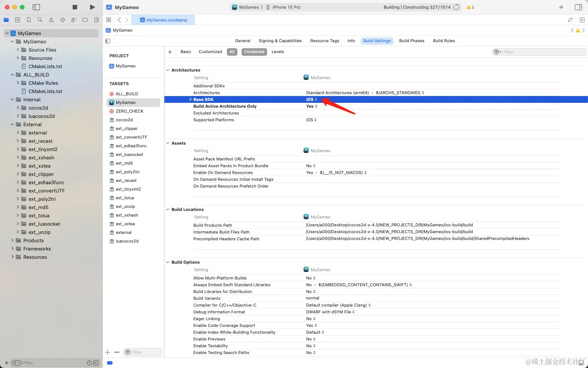The height and width of the screenshot is (368, 588).
Task: Show the inspector panel
Action: coord(579,7)
